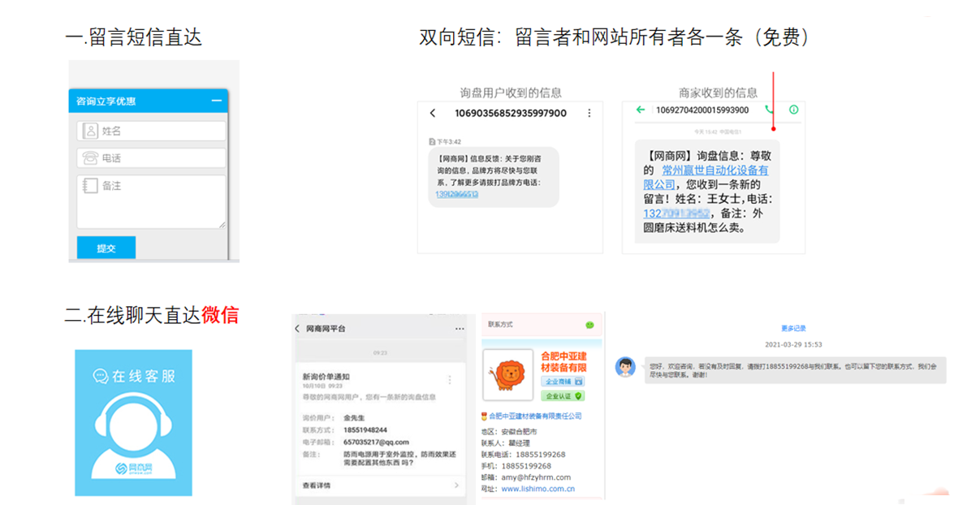Open the three-dot menu in left SMS header
The height and width of the screenshot is (505, 980).
pyautogui.click(x=589, y=113)
